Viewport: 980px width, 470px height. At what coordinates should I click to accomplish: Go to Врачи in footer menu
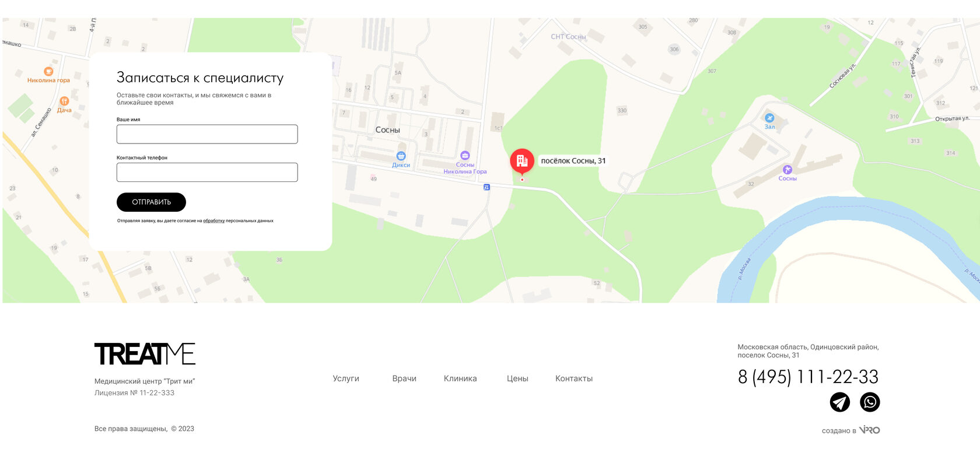[x=404, y=378]
